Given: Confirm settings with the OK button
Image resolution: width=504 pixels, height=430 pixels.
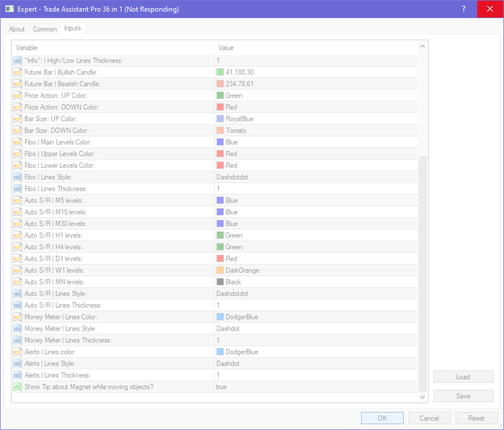Looking at the screenshot, I should (382, 418).
